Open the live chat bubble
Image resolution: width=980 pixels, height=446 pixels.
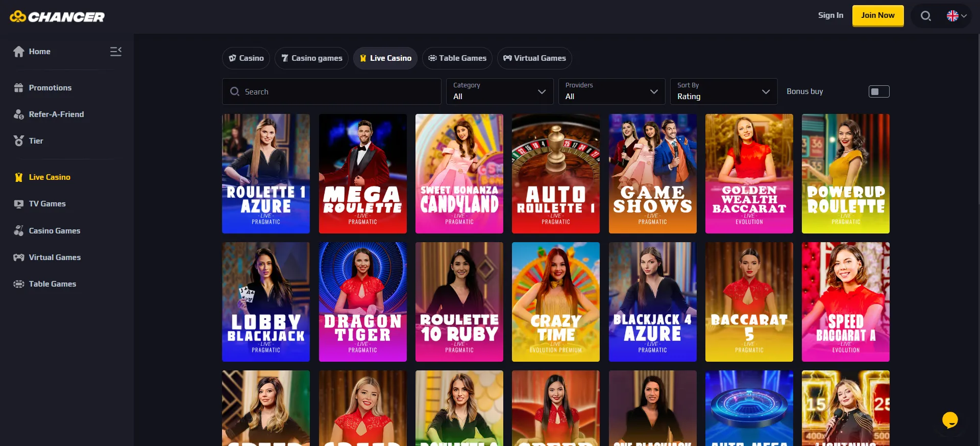(x=950, y=420)
